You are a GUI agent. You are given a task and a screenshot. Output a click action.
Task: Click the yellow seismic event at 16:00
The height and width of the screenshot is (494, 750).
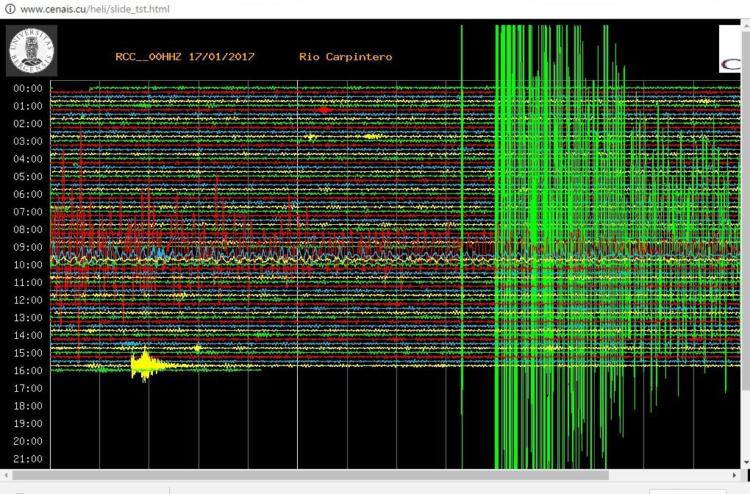[x=146, y=365]
